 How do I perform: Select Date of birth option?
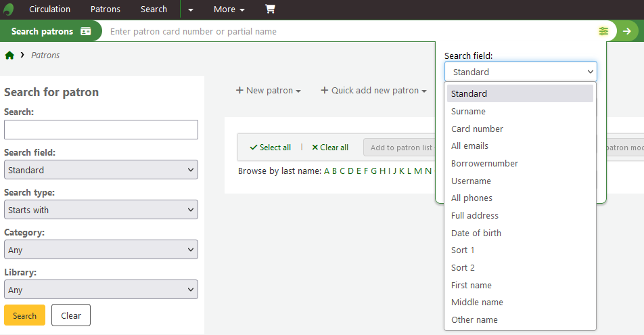tap(476, 233)
